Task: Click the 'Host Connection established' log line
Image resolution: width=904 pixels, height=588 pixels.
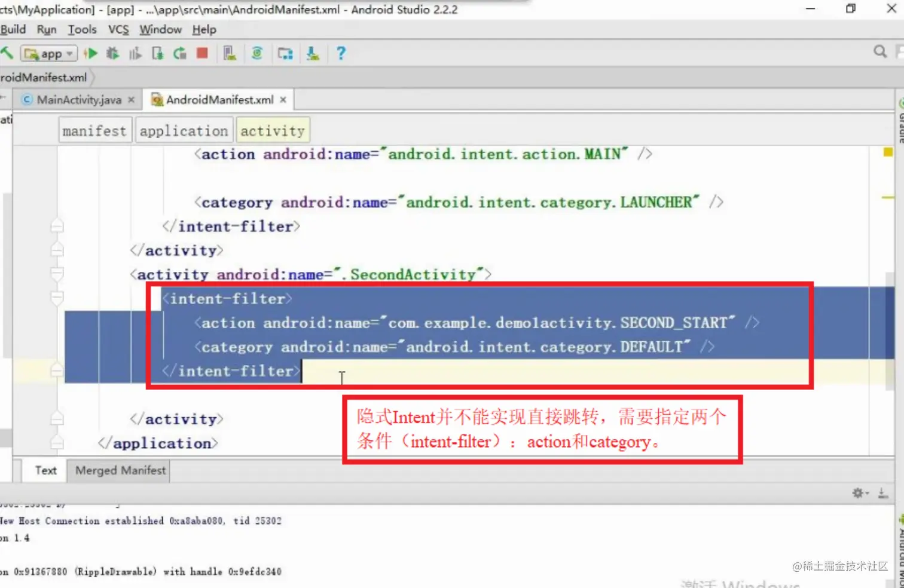Action: pos(141,521)
